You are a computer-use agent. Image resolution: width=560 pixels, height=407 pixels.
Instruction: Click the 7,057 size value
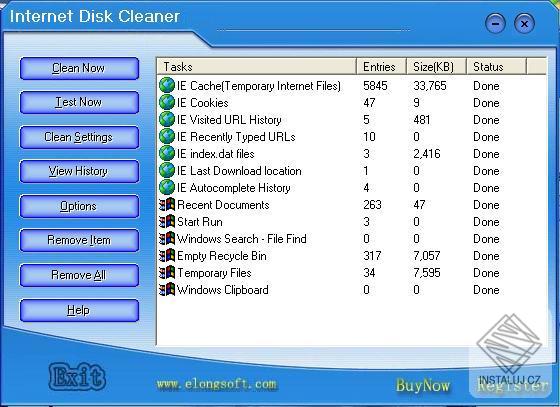(427, 256)
